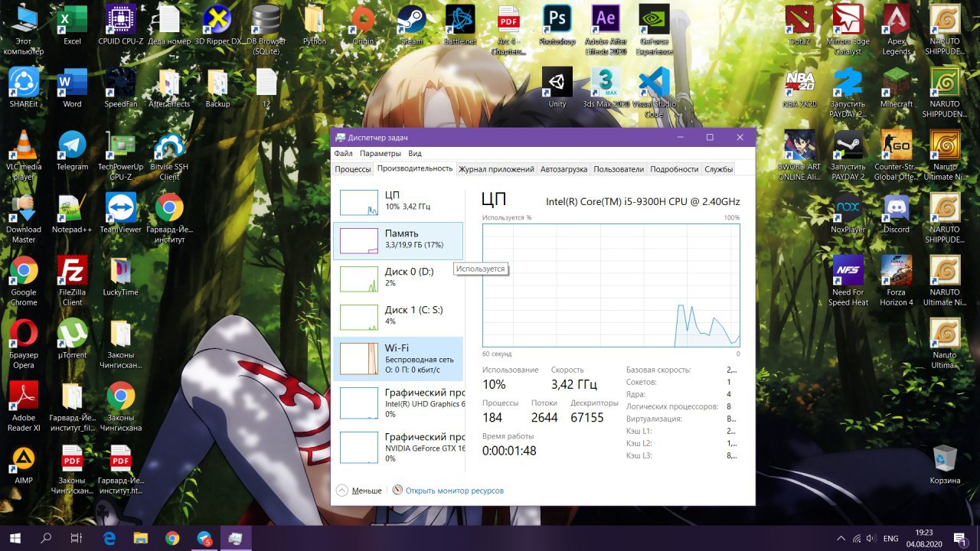Open Microsoft Edge from the taskbar
980x551 pixels.
click(109, 538)
